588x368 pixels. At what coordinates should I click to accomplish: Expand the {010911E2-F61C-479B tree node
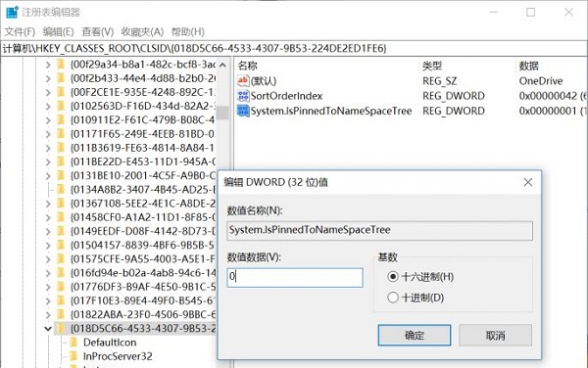coord(48,120)
